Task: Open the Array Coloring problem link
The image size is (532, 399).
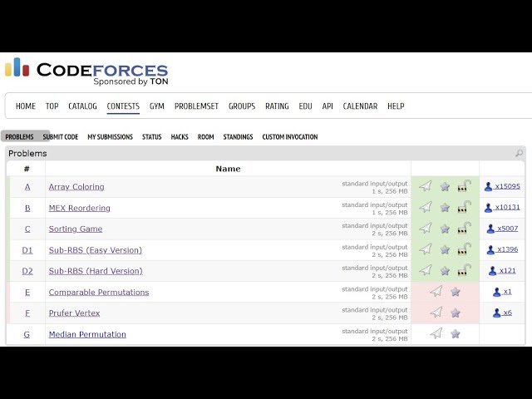Action: [76, 187]
